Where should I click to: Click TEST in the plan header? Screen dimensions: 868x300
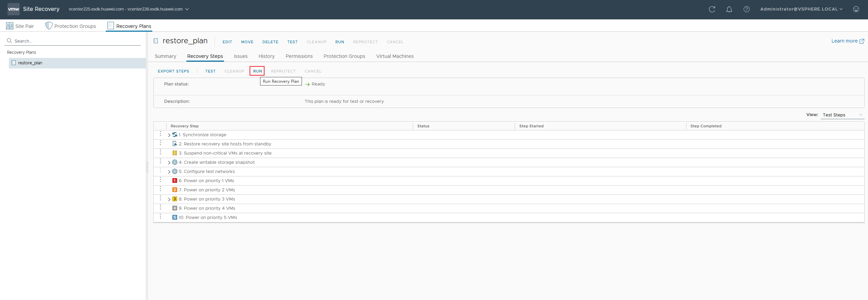292,42
